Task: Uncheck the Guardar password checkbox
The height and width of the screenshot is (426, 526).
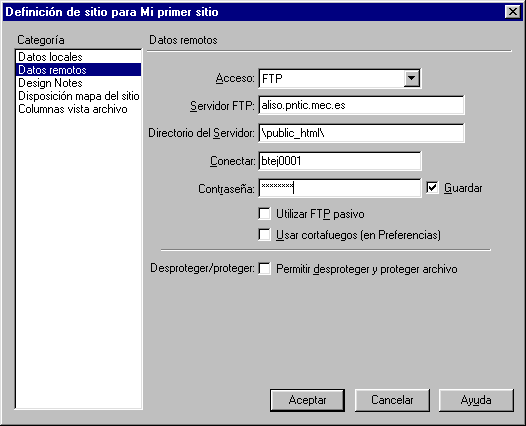Action: (x=432, y=188)
